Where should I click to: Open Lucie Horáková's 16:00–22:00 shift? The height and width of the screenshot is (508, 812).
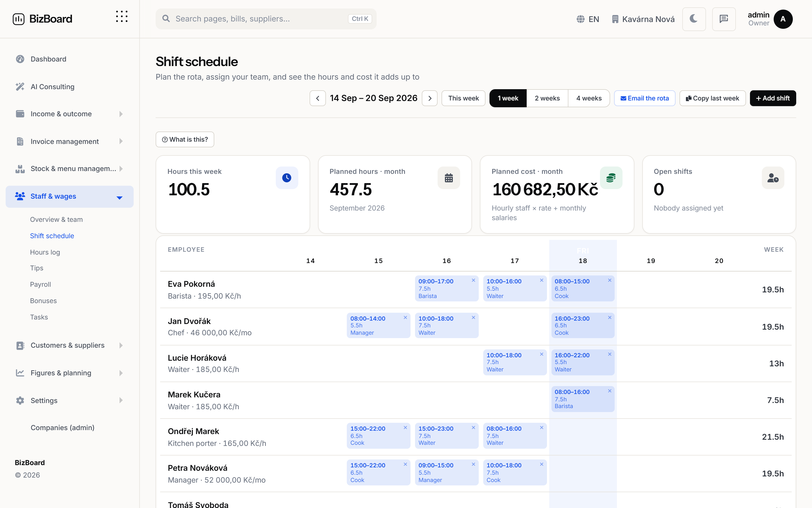coord(583,362)
